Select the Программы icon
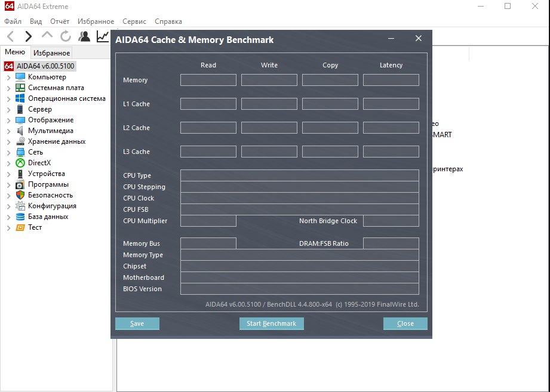Viewport: 550px width, 392px height. [20, 184]
